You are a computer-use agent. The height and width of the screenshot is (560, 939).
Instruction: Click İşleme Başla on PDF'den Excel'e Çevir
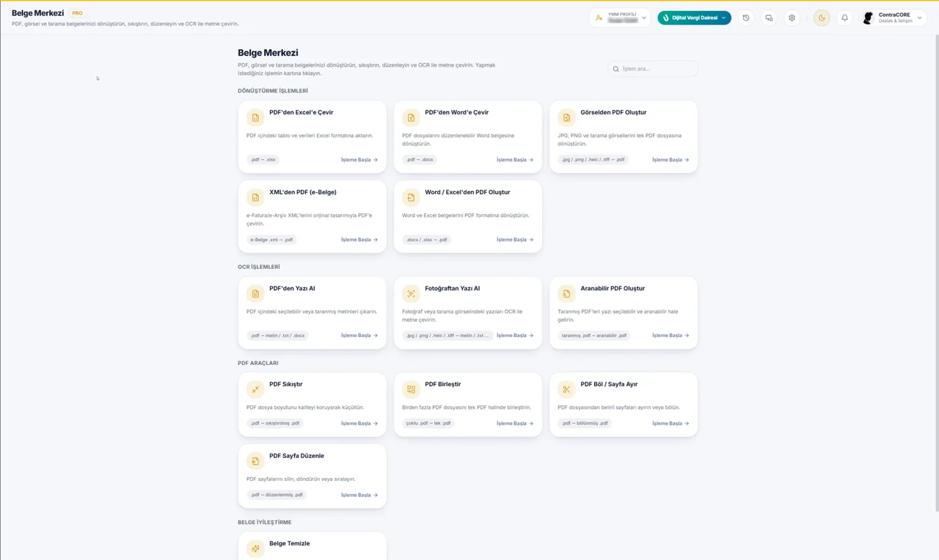pos(359,160)
